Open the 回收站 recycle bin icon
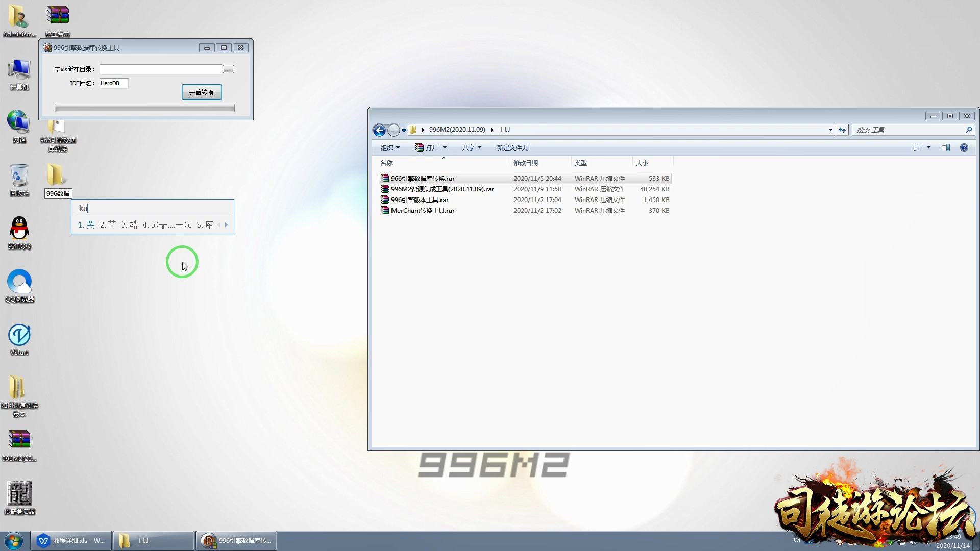This screenshot has width=980, height=551. pos(19,180)
